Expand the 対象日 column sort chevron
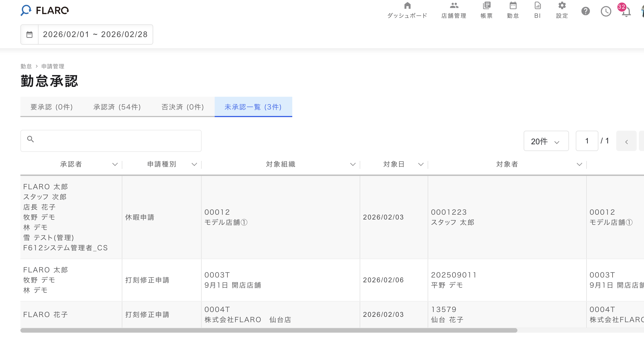The height and width of the screenshot is (340, 644). pyautogui.click(x=421, y=164)
